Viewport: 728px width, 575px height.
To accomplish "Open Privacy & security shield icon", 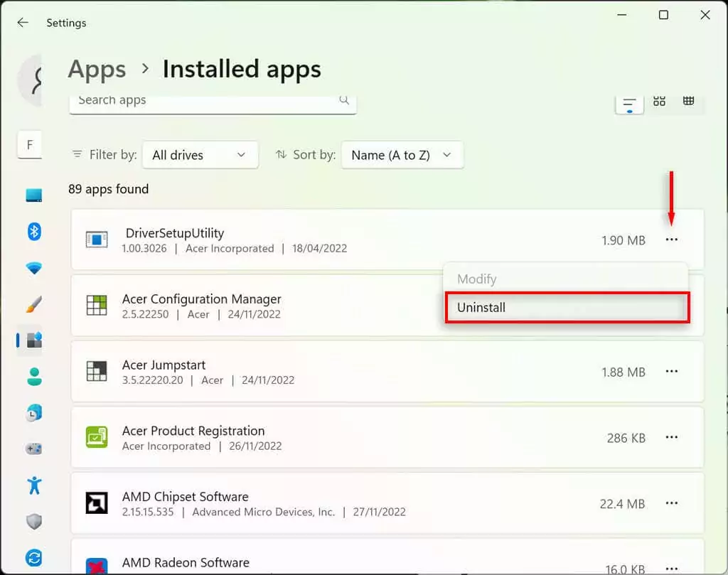I will point(34,522).
